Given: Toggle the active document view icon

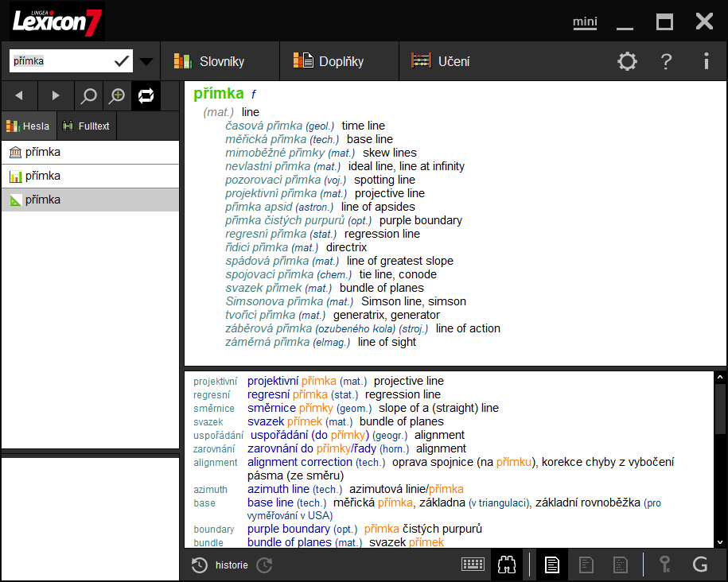Looking at the screenshot, I should pyautogui.click(x=551, y=565).
